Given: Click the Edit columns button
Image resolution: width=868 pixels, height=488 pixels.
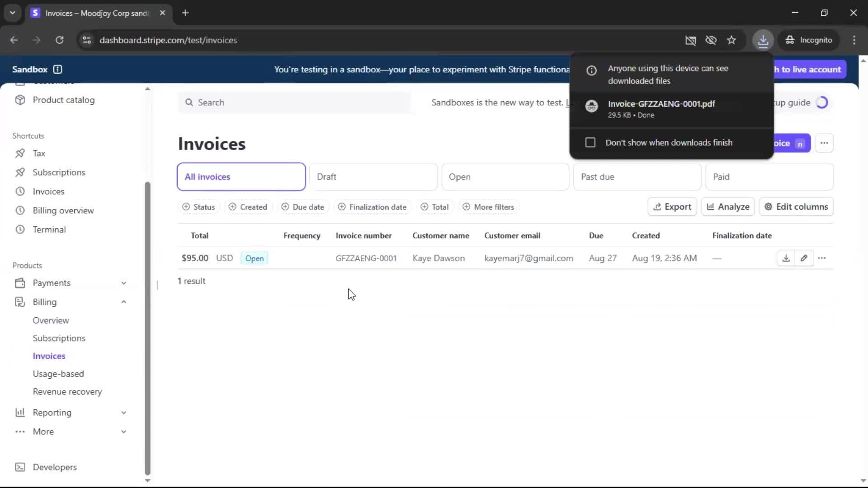Looking at the screenshot, I should click(796, 207).
